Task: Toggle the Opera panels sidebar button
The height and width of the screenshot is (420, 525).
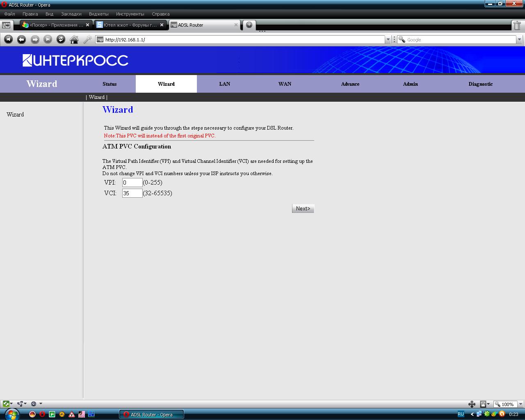Action: point(6,25)
